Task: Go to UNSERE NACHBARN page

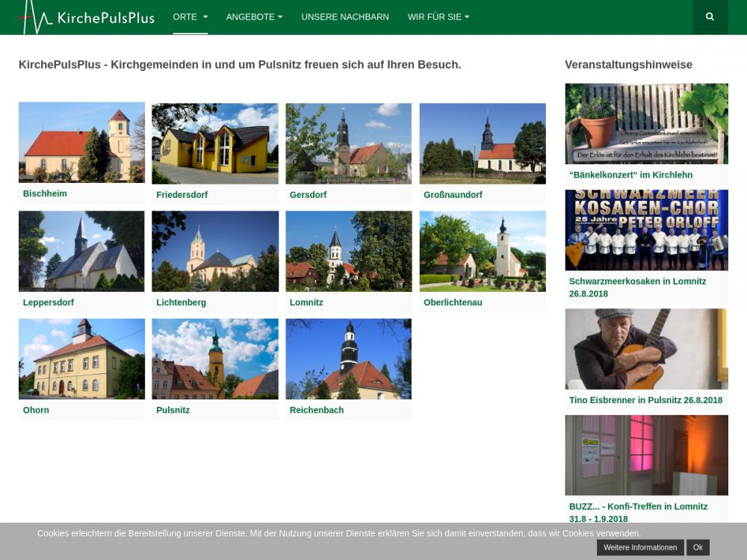Action: (344, 16)
